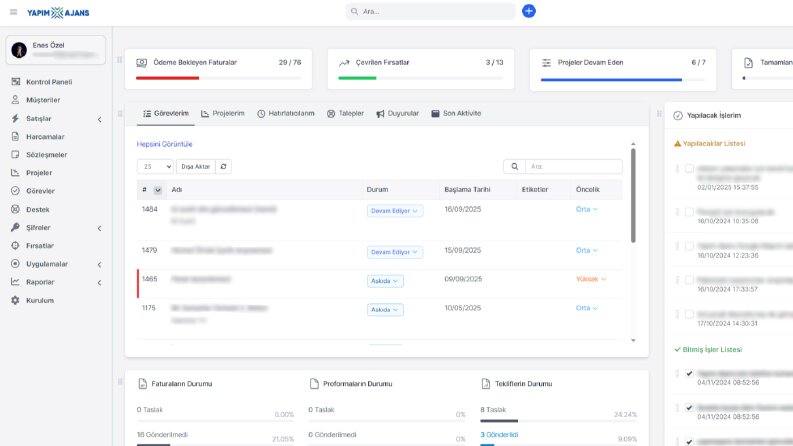Screen dimensions: 793x446
Task: Click drag handle beside Görevlerim widget
Action: click(x=120, y=114)
